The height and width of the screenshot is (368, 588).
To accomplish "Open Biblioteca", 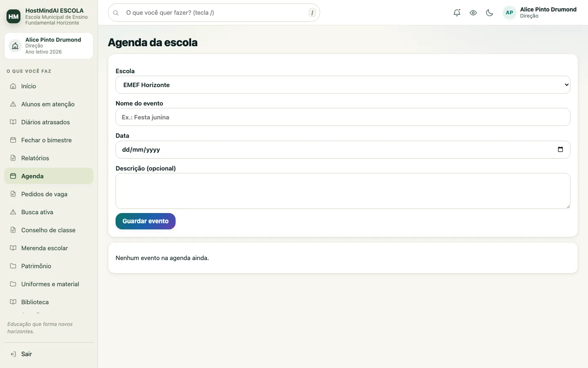I will pos(49,302).
